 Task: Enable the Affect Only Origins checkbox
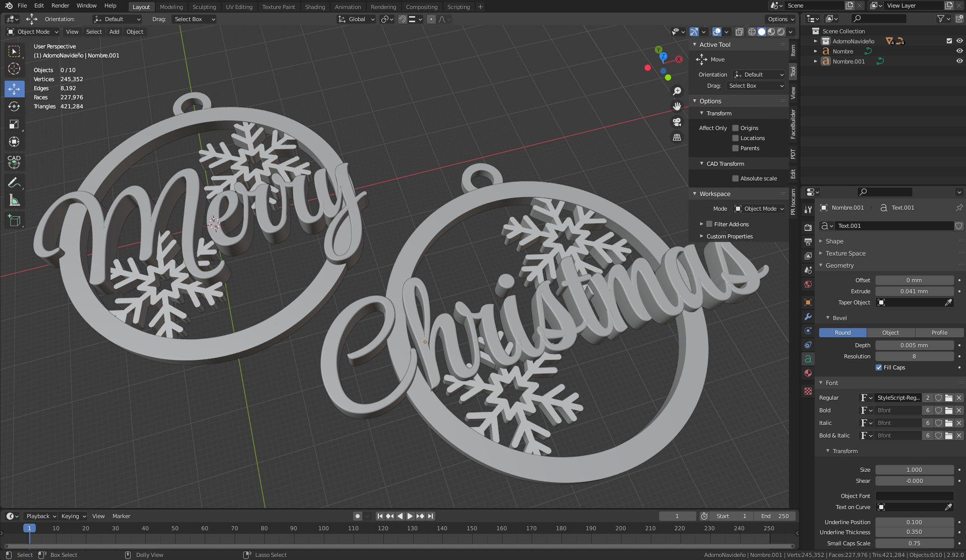click(x=735, y=128)
